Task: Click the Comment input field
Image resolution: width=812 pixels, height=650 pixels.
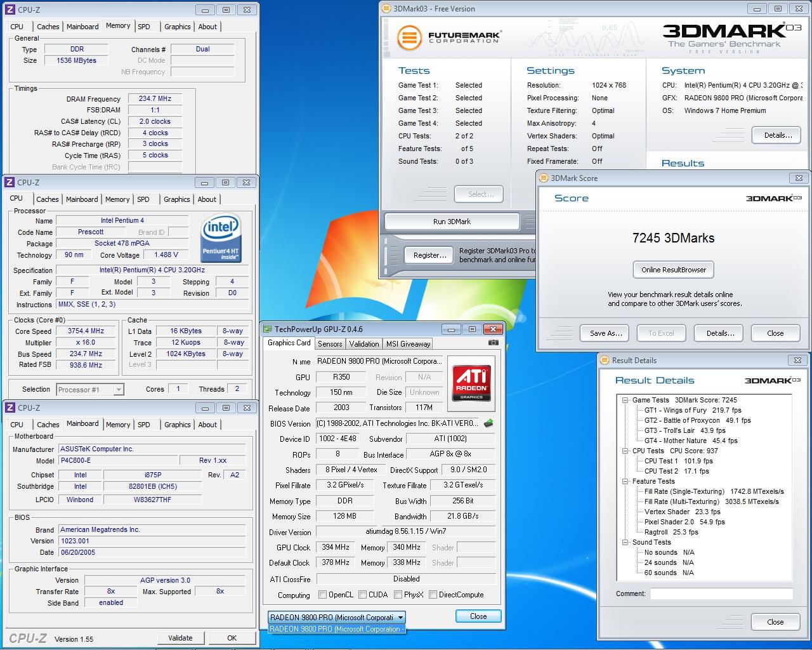Action: [x=721, y=594]
